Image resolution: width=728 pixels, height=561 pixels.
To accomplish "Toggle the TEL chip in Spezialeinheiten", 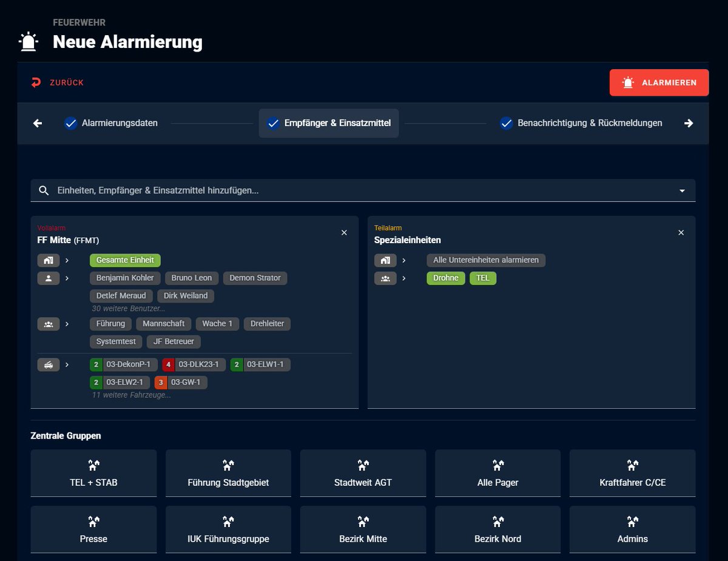I will 483,278.
